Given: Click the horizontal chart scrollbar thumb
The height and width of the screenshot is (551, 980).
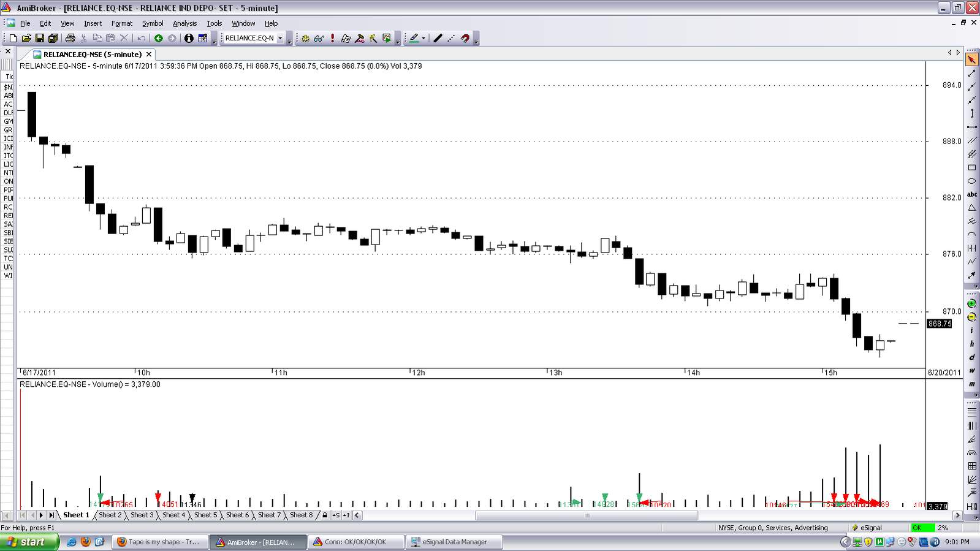Looking at the screenshot, I should (587, 515).
